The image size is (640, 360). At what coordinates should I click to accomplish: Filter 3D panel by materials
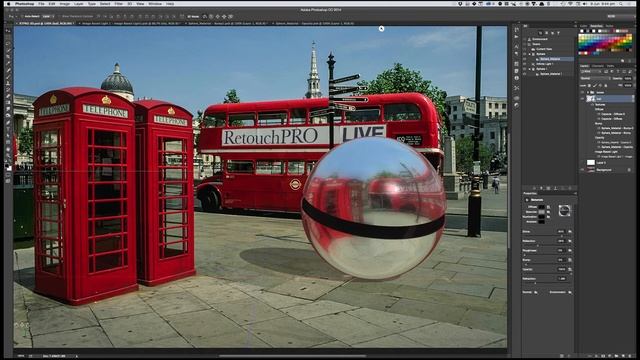click(x=552, y=33)
